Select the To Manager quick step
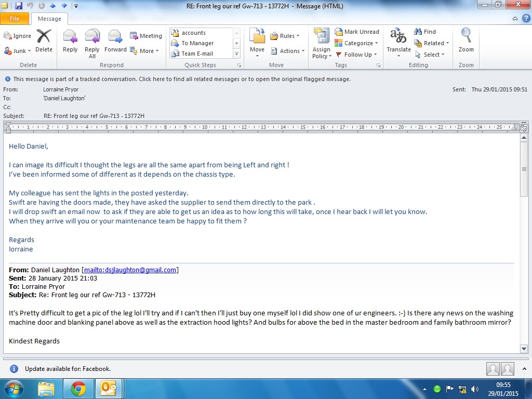The width and height of the screenshot is (532, 399). [201, 43]
